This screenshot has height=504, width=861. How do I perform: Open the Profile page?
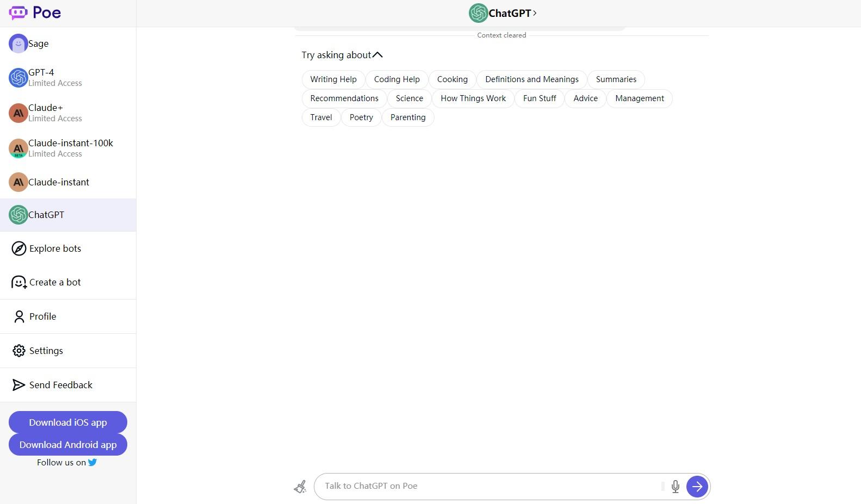(68, 316)
